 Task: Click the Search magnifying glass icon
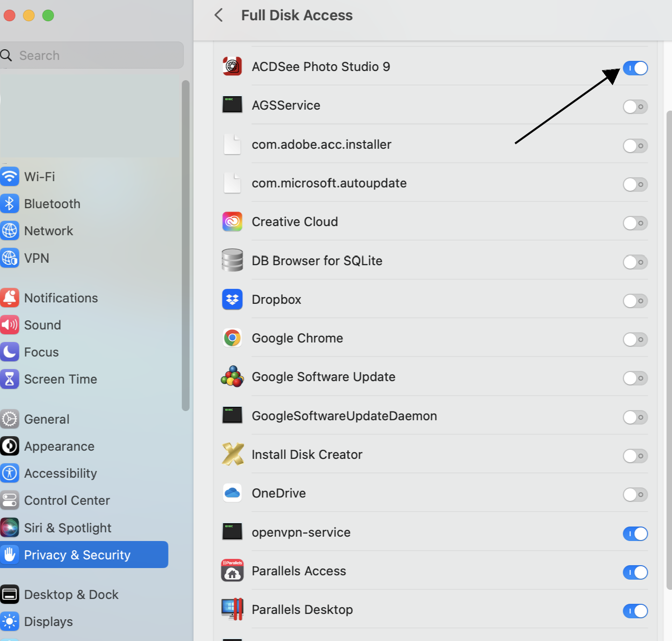coord(6,55)
